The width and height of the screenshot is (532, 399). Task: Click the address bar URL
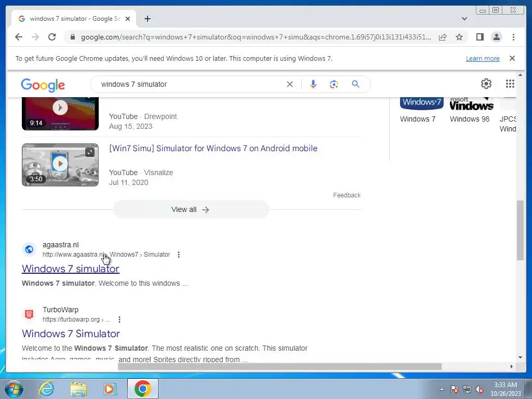(x=256, y=37)
